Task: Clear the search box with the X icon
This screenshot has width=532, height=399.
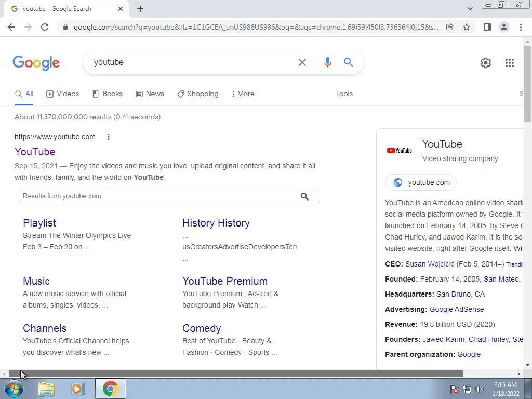Action: tap(302, 62)
